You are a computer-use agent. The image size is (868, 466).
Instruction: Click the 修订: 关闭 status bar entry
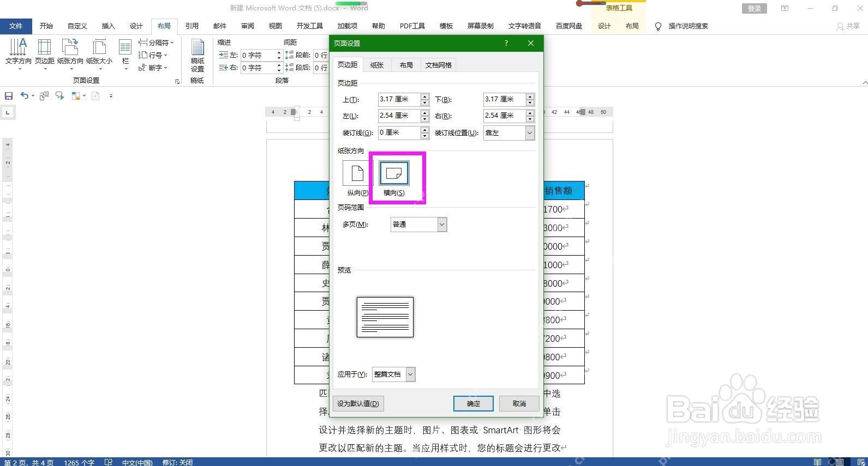(x=177, y=462)
